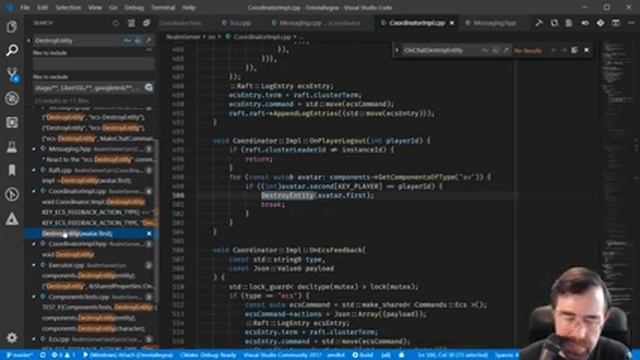Toggle the exclude settings and ignore files icon
640x360 pixels.
point(149,87)
